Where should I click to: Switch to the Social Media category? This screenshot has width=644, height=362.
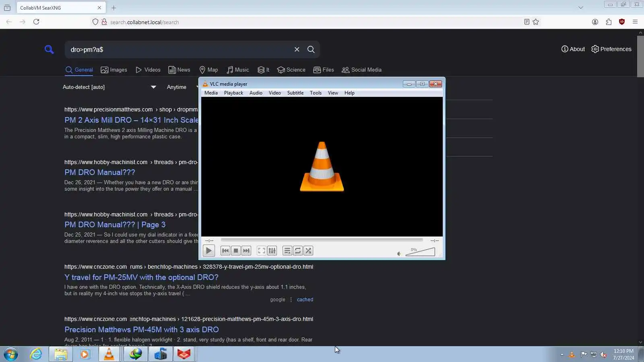tap(361, 70)
